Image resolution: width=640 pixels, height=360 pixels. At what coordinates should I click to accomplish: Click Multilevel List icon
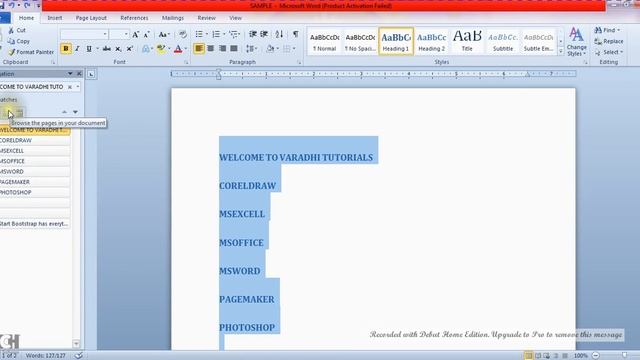(234, 34)
